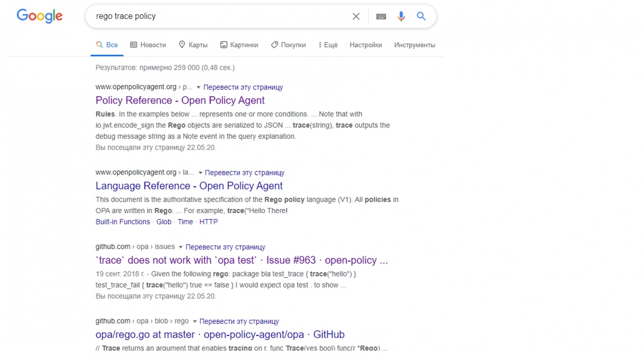Expand dropdown arrow beside first openpolicyagent.org result
644x355 pixels.
198,87
